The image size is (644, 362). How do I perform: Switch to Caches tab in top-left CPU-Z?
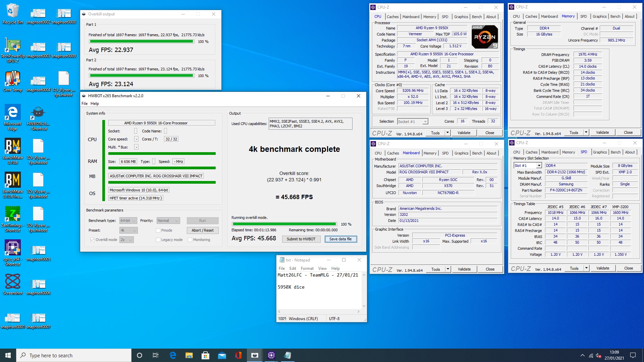pos(392,17)
